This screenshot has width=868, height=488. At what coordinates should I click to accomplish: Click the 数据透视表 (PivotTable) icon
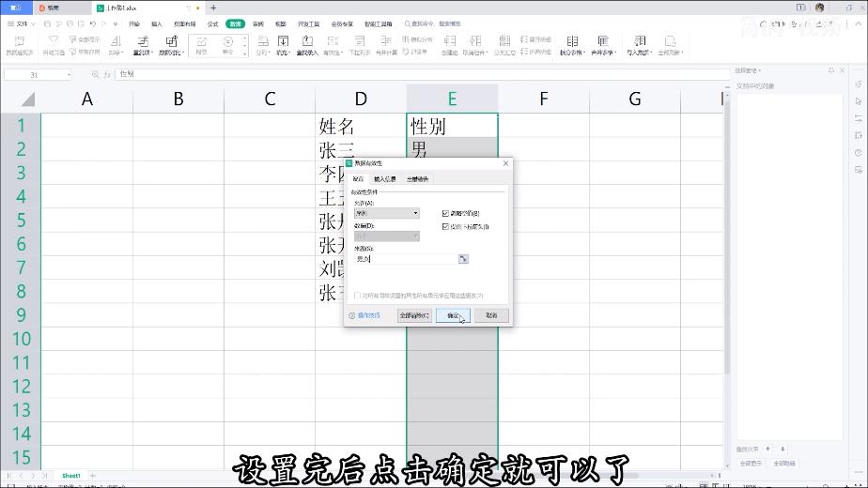(19, 42)
